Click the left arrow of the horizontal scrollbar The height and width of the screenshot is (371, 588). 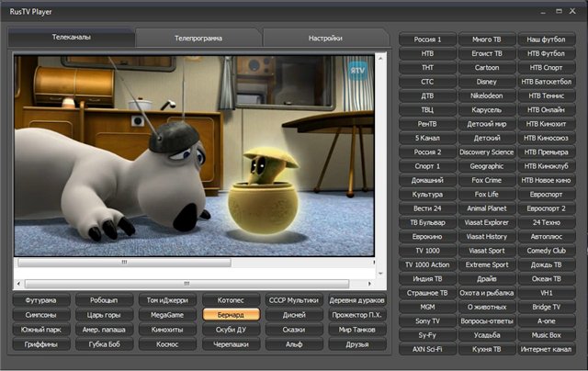coord(19,284)
